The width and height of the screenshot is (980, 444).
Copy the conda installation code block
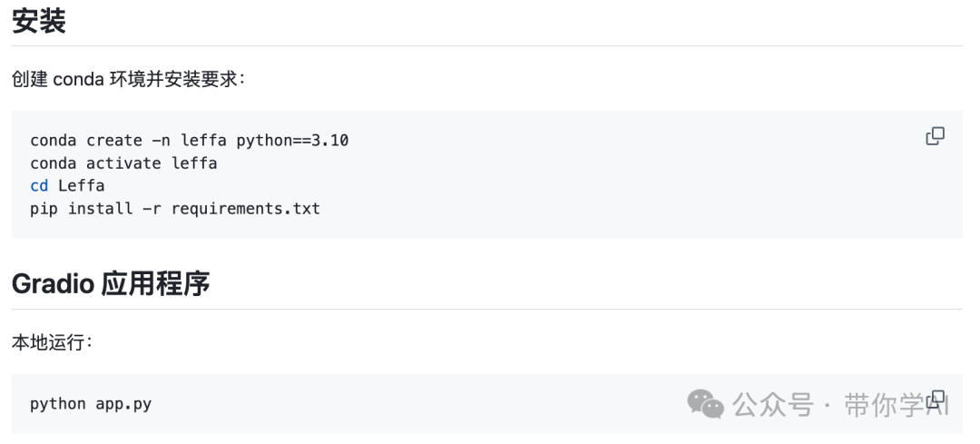click(x=935, y=135)
